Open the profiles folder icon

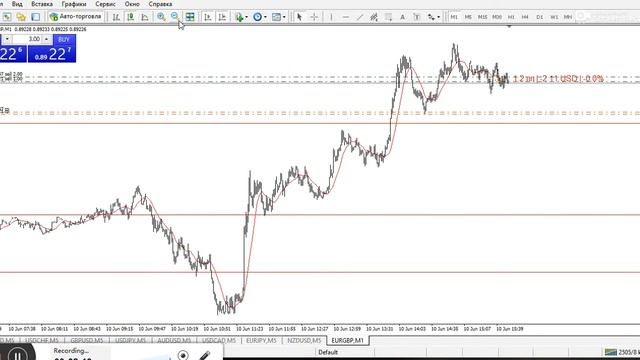(x=21, y=17)
